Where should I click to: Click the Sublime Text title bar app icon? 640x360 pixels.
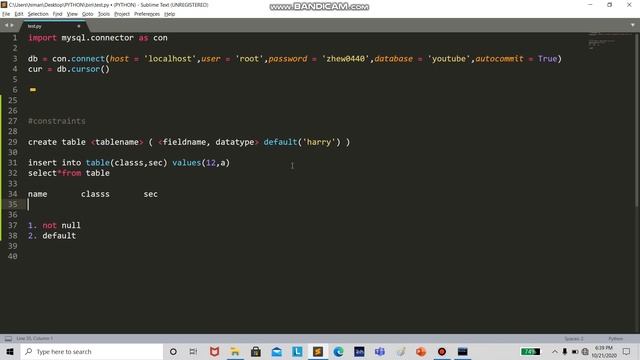pos(4,5)
